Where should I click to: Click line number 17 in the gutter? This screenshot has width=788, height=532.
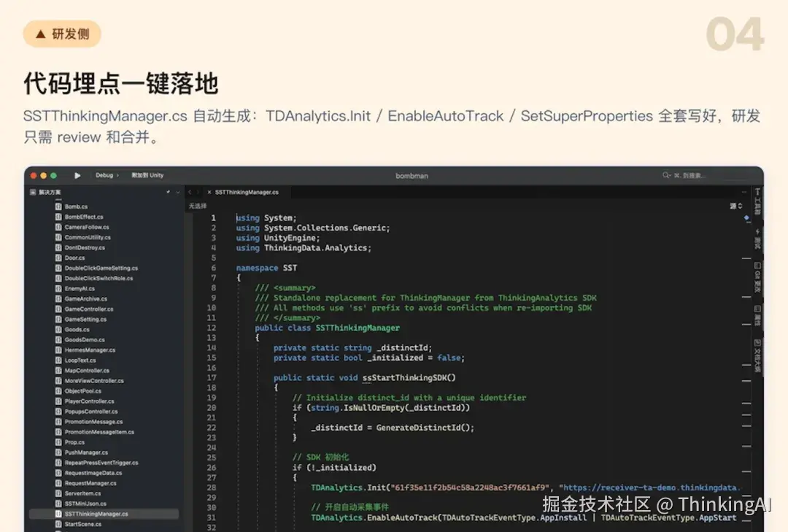point(212,377)
